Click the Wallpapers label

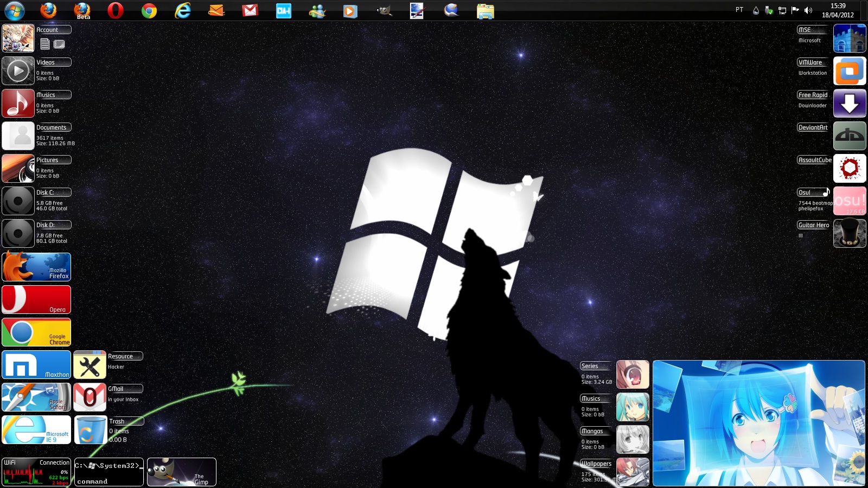pyautogui.click(x=596, y=464)
